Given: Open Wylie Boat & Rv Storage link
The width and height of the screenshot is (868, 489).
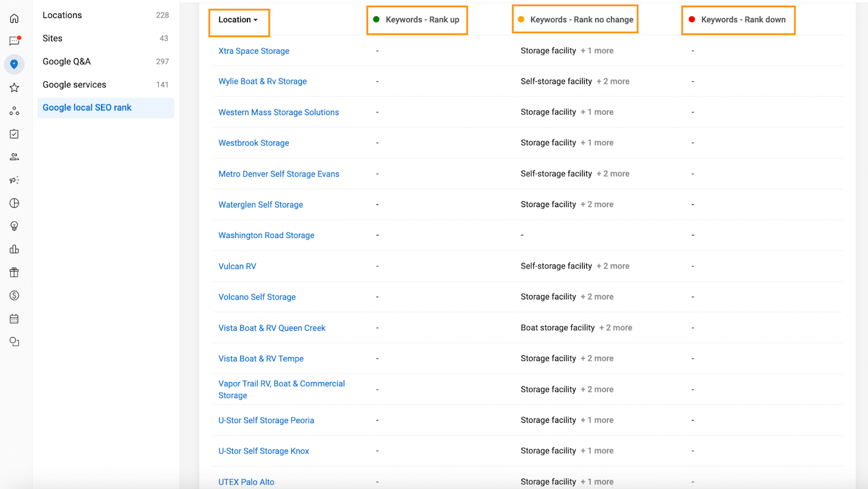Looking at the screenshot, I should pyautogui.click(x=263, y=81).
